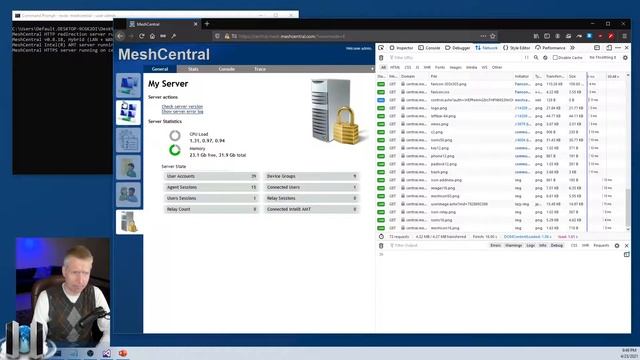Focus the Filter Output console field
The image size is (640, 360).
(437, 246)
